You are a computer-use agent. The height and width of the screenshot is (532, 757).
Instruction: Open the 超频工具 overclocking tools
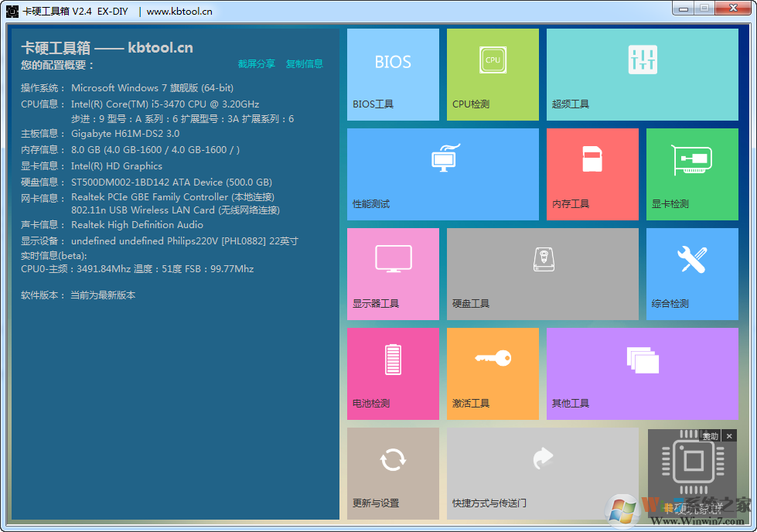coord(642,73)
